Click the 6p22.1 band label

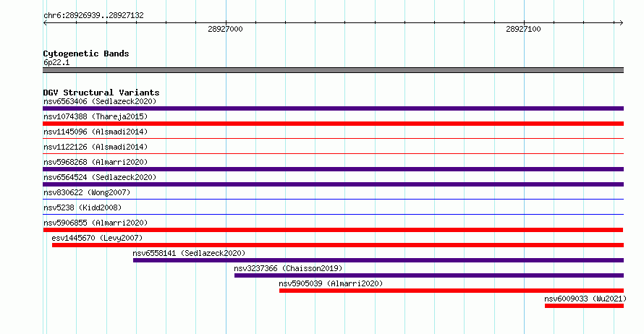56,62
